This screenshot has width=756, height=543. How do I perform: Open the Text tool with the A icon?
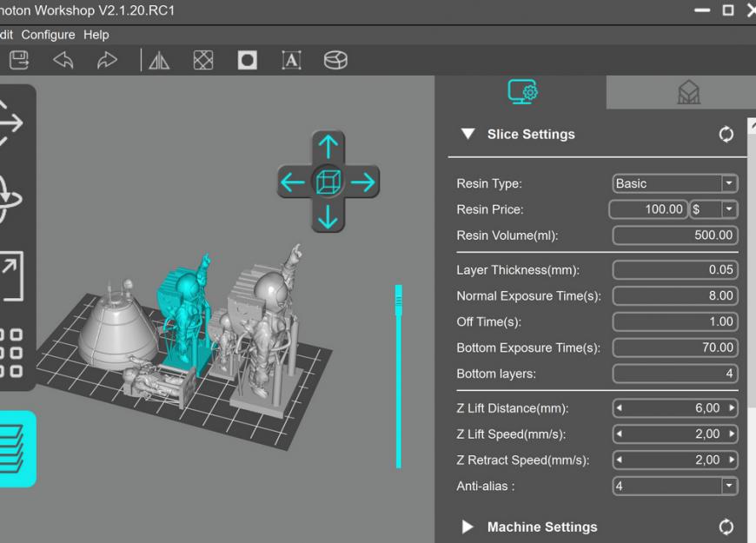coord(292,60)
